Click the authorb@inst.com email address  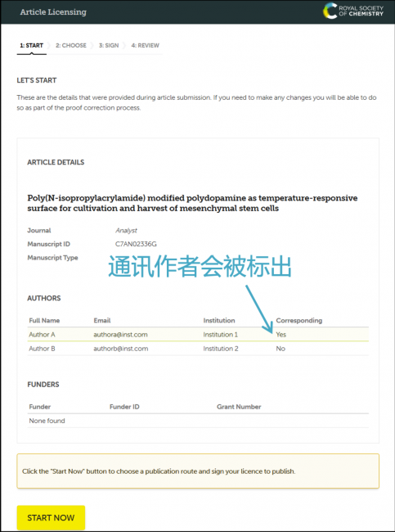(x=121, y=349)
